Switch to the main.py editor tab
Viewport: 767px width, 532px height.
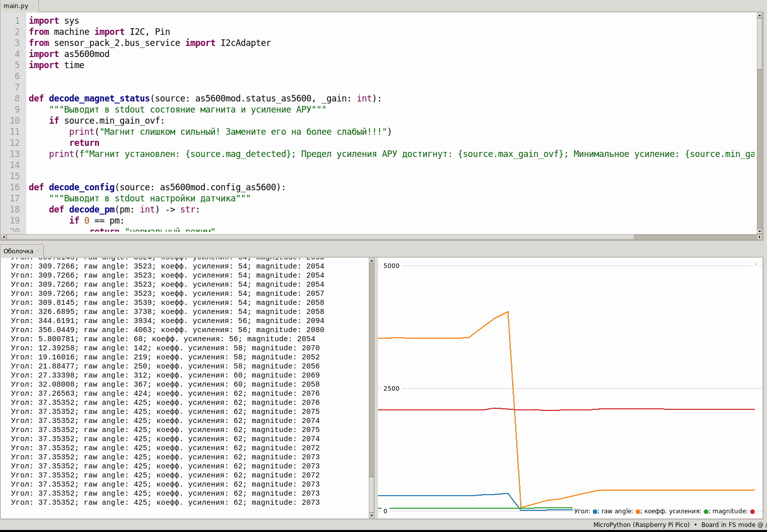tap(16, 6)
